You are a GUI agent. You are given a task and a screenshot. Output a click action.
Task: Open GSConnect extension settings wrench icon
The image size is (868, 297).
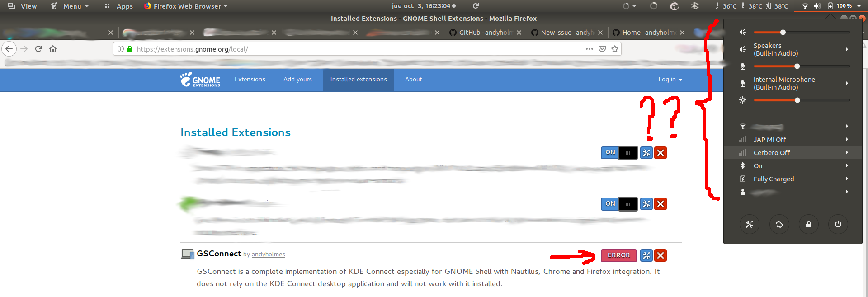(646, 255)
